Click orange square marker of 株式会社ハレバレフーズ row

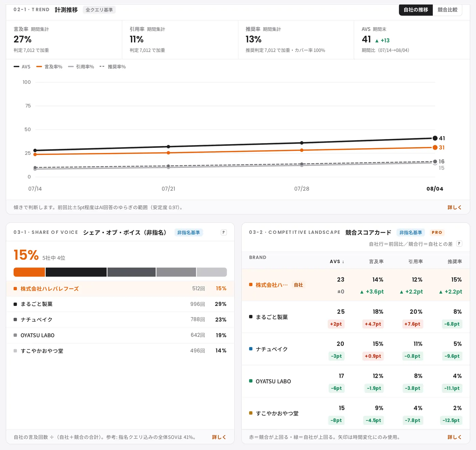pos(15,289)
